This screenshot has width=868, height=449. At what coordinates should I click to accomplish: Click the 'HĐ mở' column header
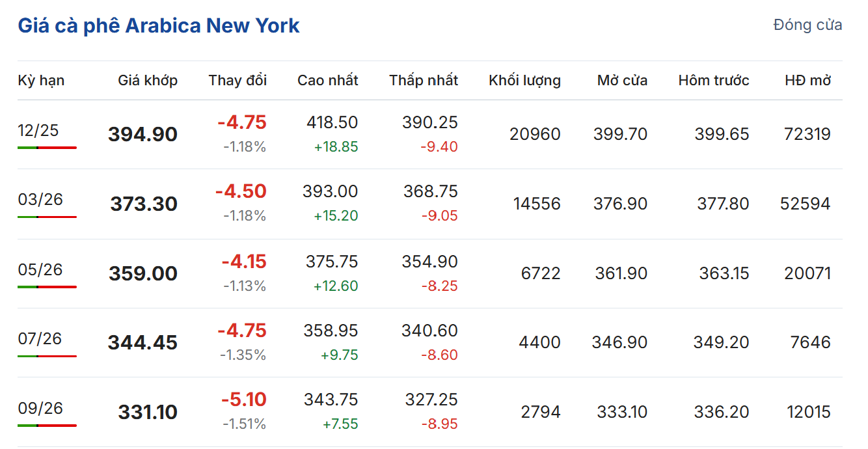(x=808, y=81)
